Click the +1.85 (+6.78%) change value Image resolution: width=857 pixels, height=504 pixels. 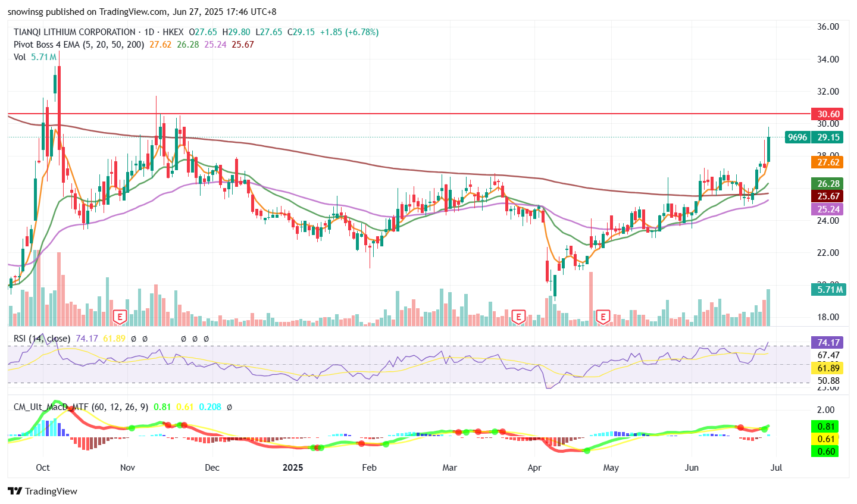click(349, 32)
